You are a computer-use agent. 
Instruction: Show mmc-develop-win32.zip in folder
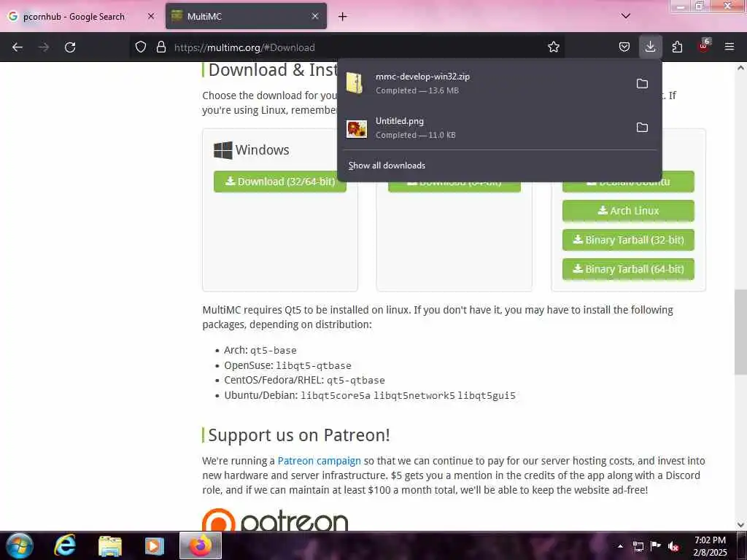pos(642,84)
